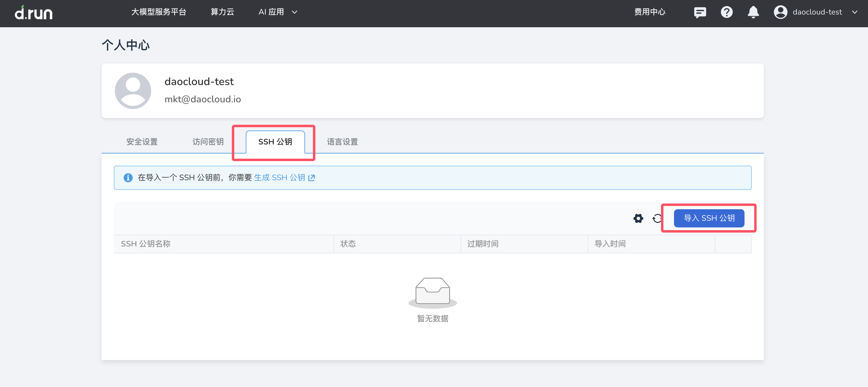Click the account avatar icon in top bar
868x387 pixels.
tap(781, 12)
